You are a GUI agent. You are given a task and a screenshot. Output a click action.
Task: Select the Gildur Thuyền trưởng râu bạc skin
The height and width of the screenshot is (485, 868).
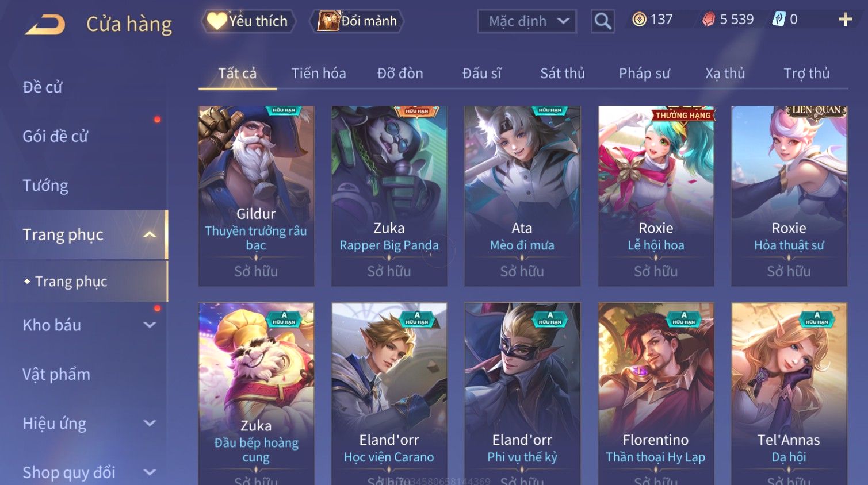(x=256, y=196)
